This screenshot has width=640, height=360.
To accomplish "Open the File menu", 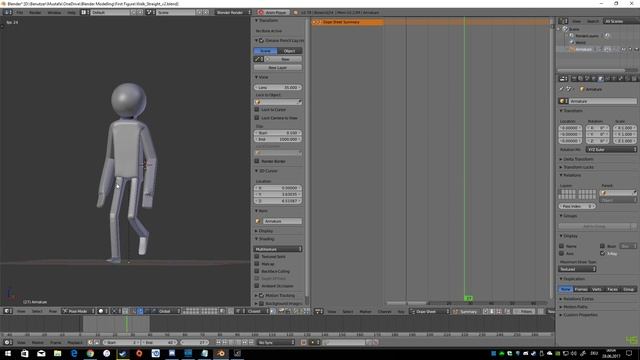I will click(20, 12).
